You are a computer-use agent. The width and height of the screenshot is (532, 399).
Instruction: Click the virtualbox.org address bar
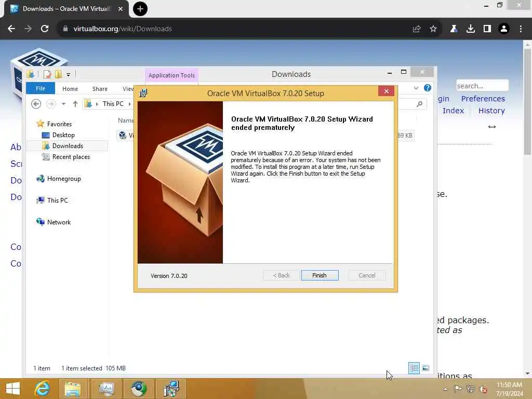coord(234,29)
